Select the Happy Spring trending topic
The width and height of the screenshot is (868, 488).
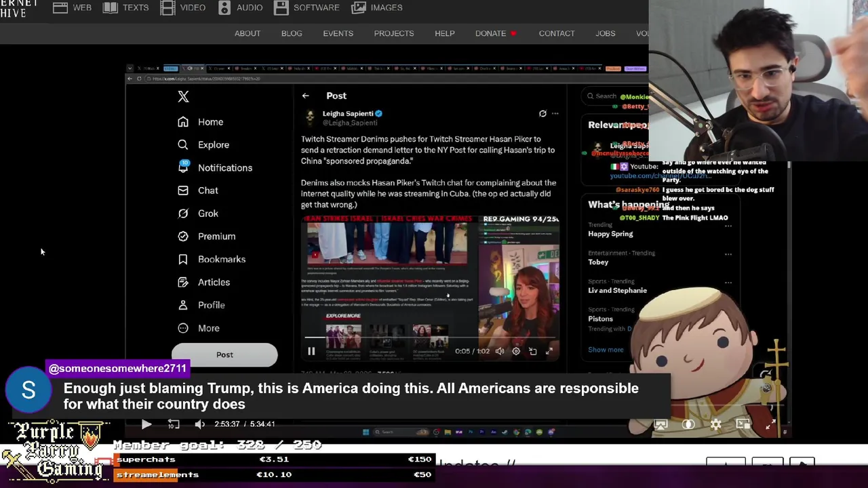(610, 234)
